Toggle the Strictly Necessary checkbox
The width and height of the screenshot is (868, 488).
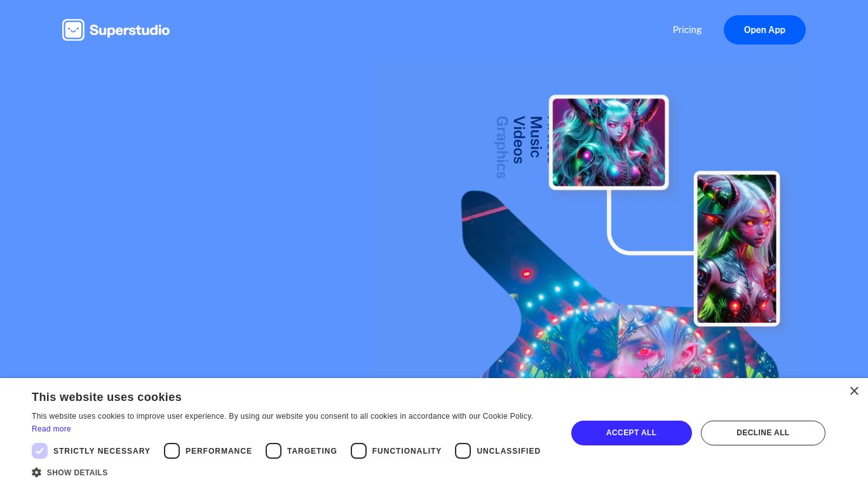pos(39,451)
